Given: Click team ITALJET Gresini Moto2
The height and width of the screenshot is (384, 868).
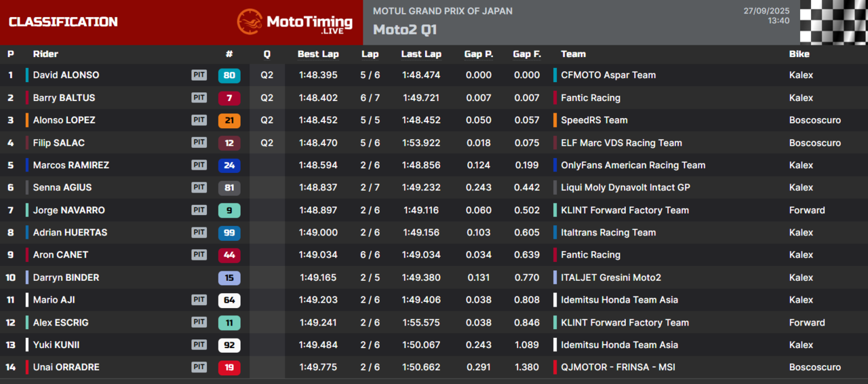Looking at the screenshot, I should point(611,277).
